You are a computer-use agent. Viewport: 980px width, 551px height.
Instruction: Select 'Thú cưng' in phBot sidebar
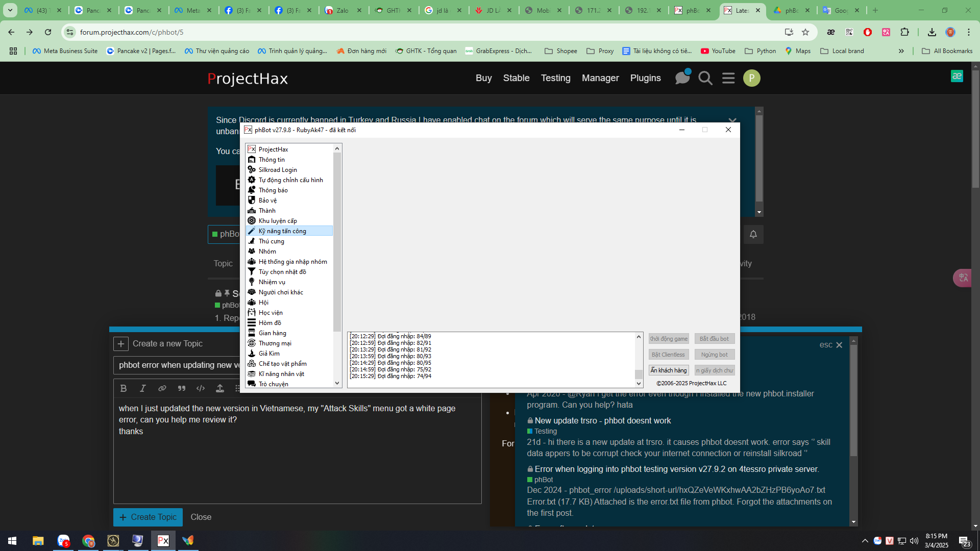tap(271, 241)
